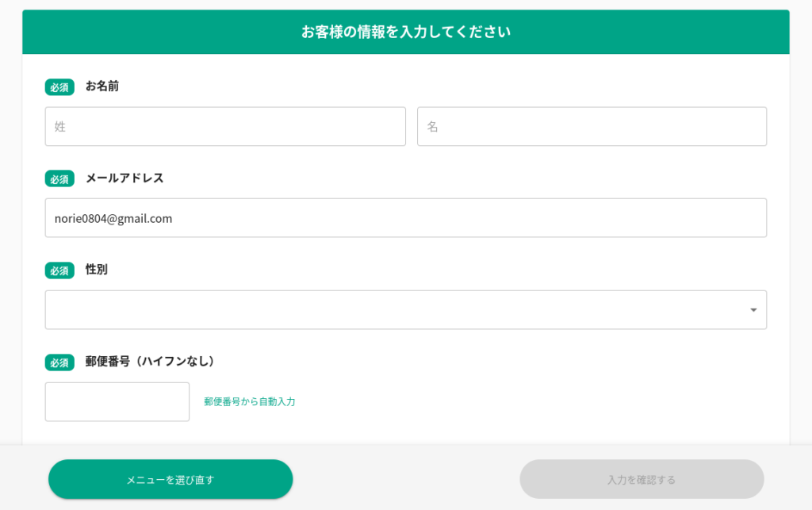812x510 pixels.
Task: Click the 性別 field label
Action: [x=96, y=270]
